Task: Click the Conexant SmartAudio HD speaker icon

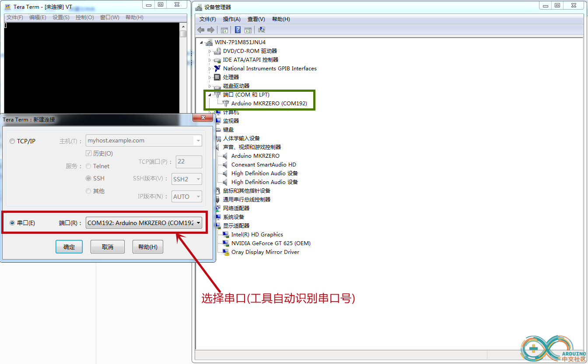Action: 226,165
